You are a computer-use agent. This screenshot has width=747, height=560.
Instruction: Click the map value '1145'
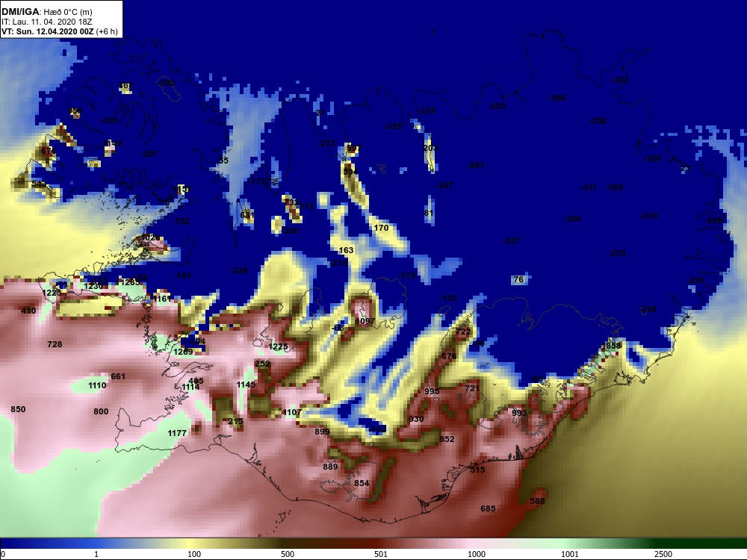[x=246, y=385]
